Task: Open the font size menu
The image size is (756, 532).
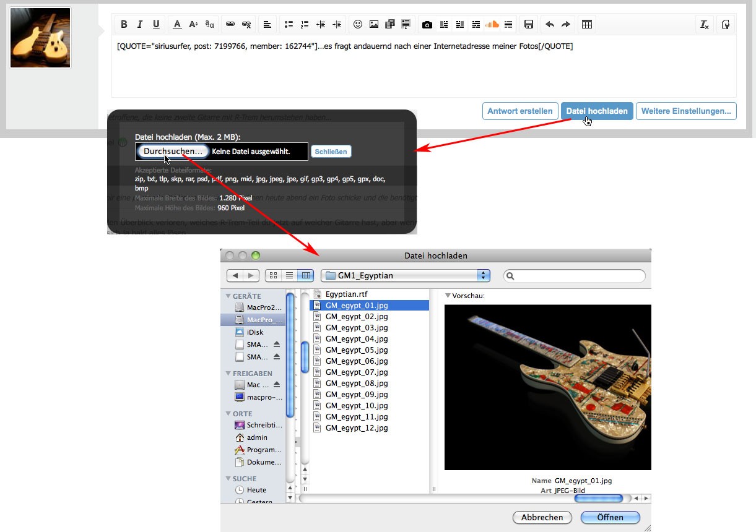Action: pyautogui.click(x=193, y=25)
